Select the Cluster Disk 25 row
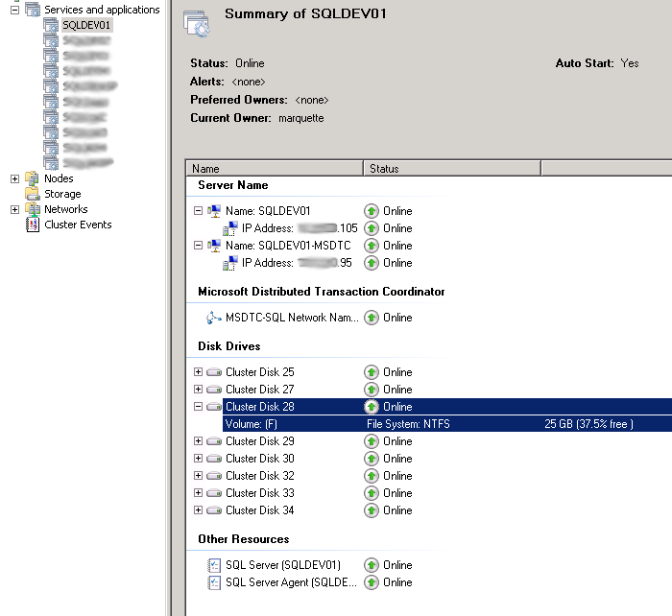 pyautogui.click(x=260, y=372)
